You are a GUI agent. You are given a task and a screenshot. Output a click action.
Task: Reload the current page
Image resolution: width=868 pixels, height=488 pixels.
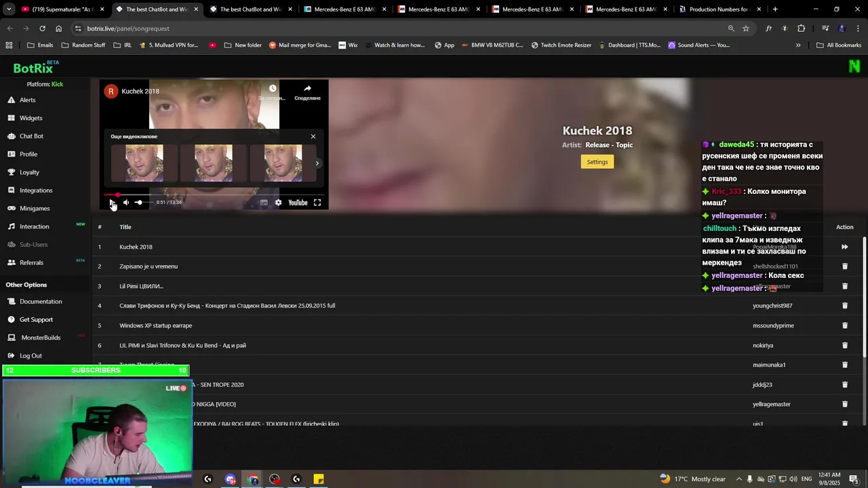tap(42, 28)
